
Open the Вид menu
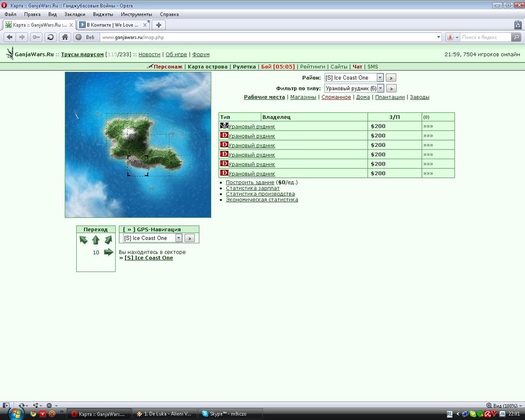click(53, 15)
